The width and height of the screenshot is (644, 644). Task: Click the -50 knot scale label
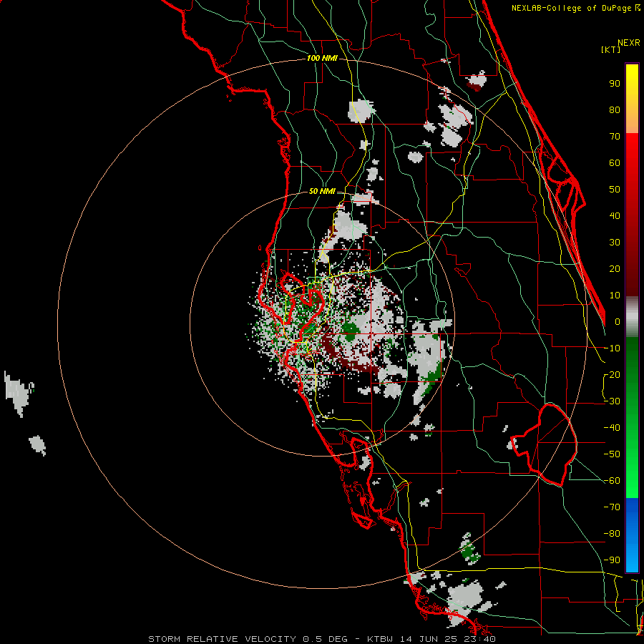(612, 454)
